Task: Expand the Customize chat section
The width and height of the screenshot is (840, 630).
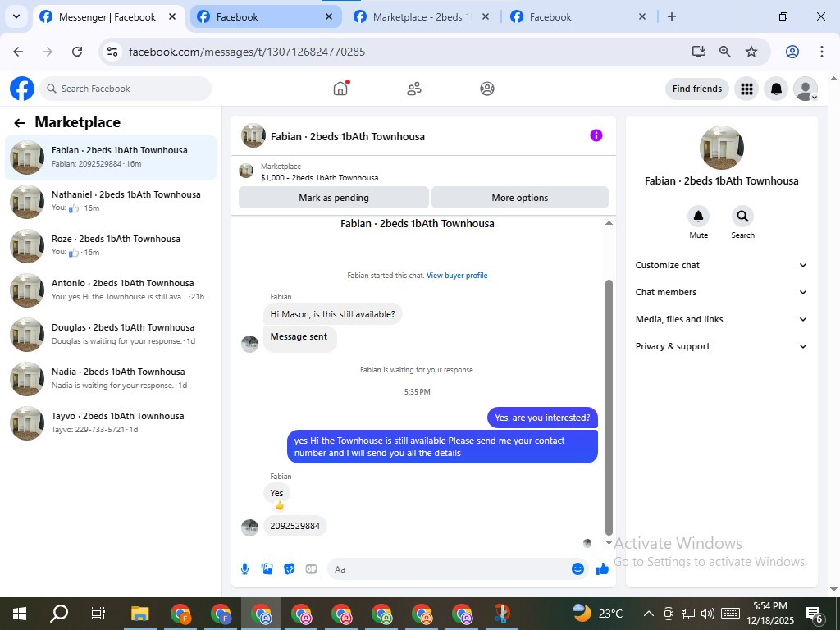Action: point(721,265)
